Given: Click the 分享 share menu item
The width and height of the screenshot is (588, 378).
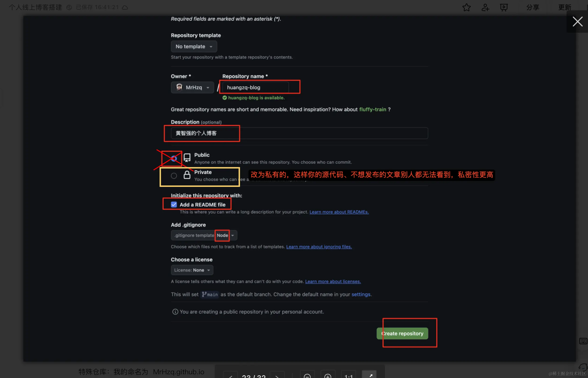Looking at the screenshot, I should (533, 7).
